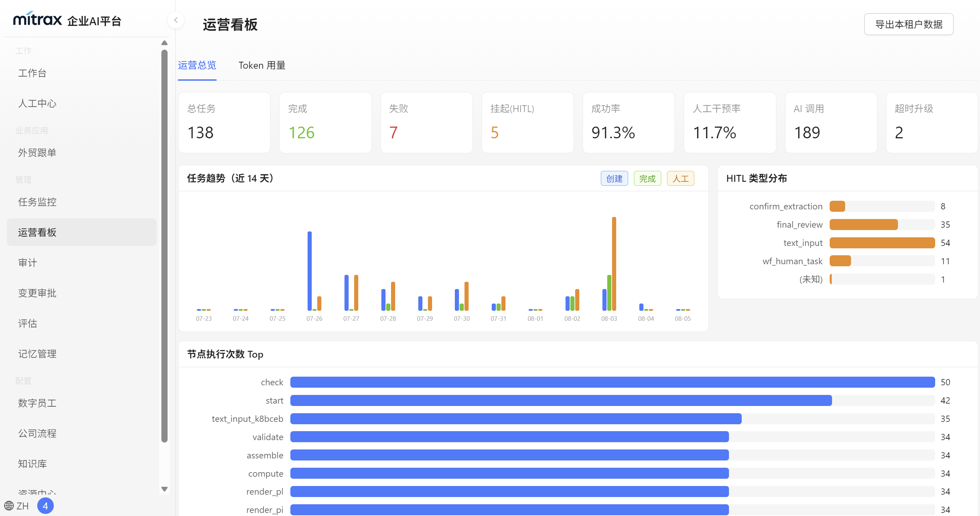This screenshot has height=516, width=980.
Task: Click the sidebar vertical scrollbar thumb
Action: 164,246
